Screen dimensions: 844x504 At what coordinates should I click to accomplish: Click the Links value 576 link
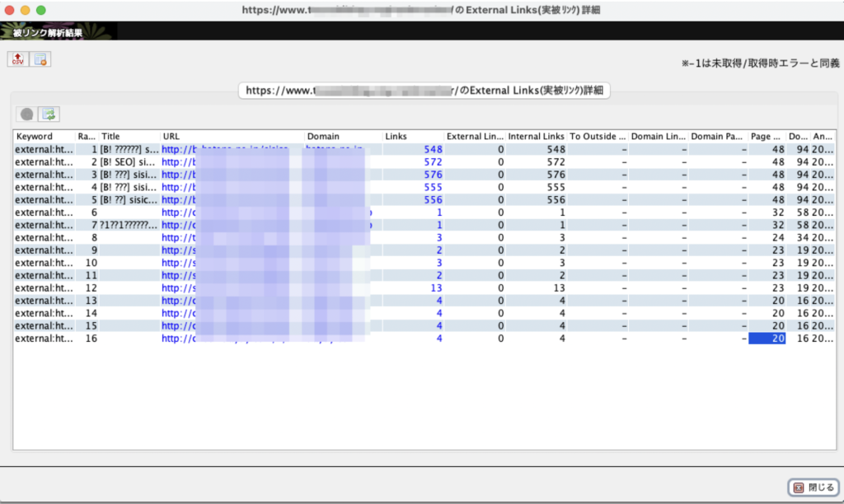(x=433, y=175)
